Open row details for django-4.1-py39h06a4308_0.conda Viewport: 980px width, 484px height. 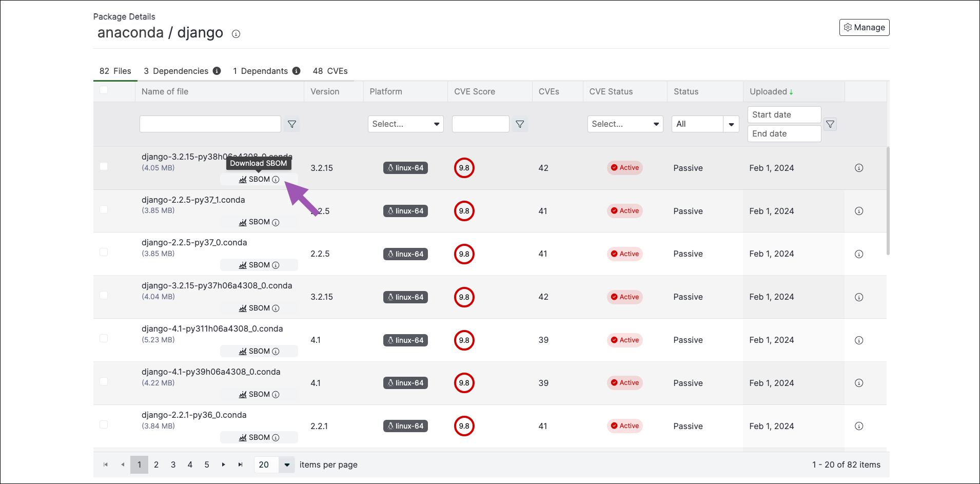859,383
